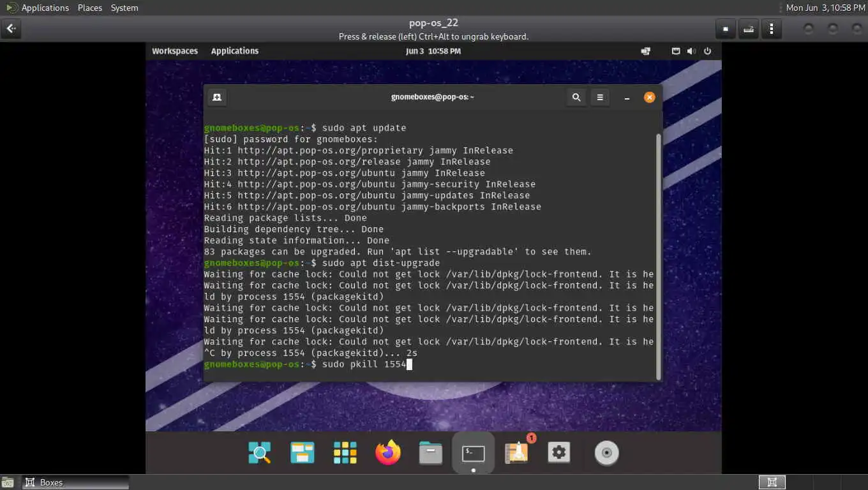Click 'Hit:5' jammy-updates InRelease line

tap(366, 195)
